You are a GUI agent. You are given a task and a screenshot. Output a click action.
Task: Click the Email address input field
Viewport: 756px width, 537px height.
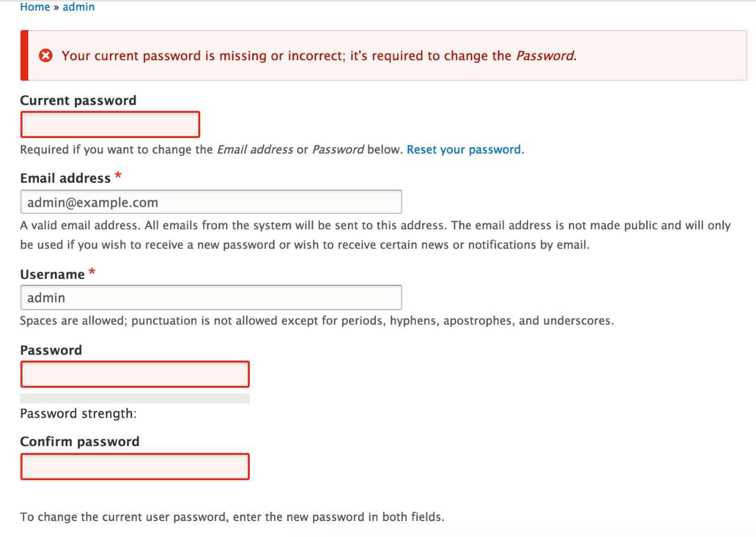tap(211, 202)
